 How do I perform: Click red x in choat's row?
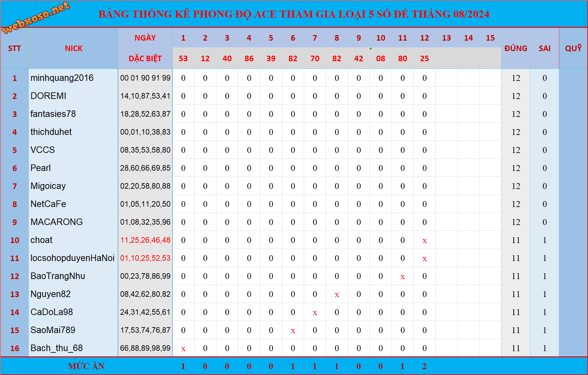coord(425,241)
